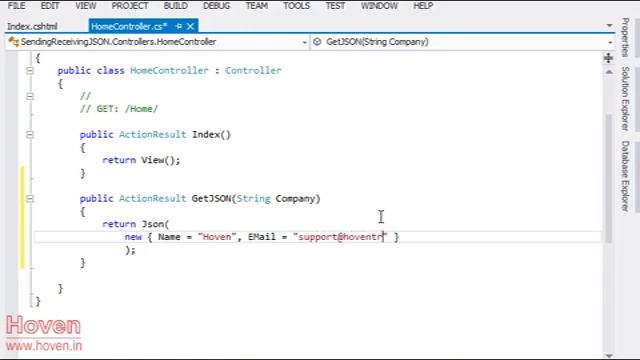
Task: Click the class icon beside SendingReceivingJSON.Controllers.HomeController
Action: coord(13,42)
